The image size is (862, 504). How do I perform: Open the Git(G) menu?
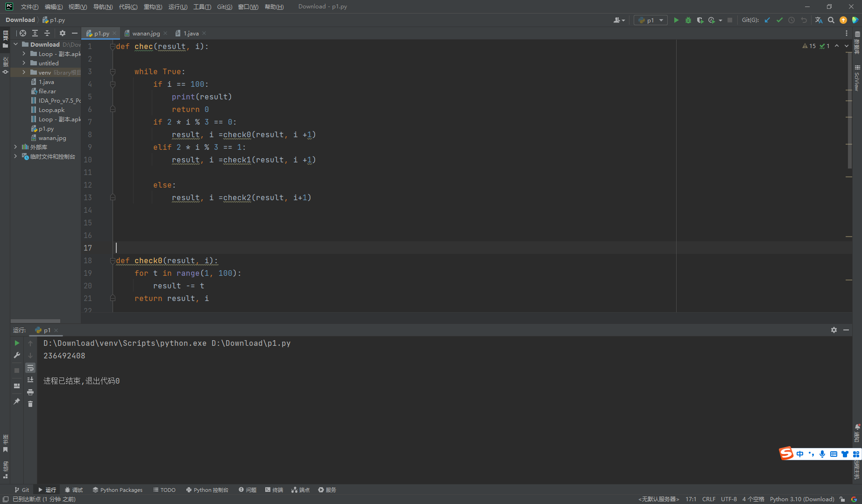tap(225, 7)
